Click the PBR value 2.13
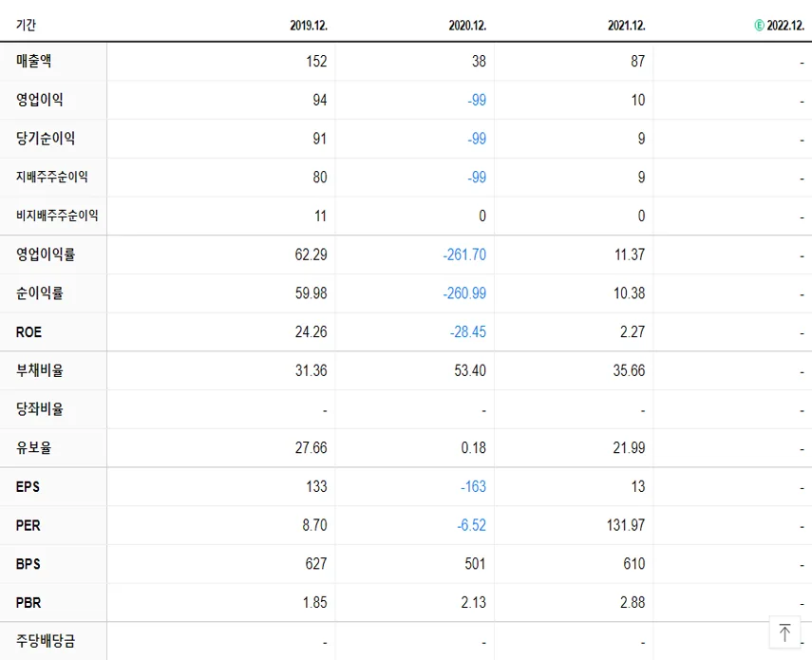 474,602
